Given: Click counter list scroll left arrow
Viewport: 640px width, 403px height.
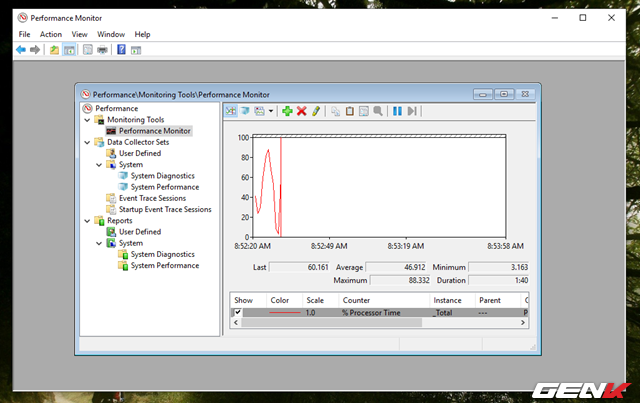Looking at the screenshot, I should coord(236,323).
